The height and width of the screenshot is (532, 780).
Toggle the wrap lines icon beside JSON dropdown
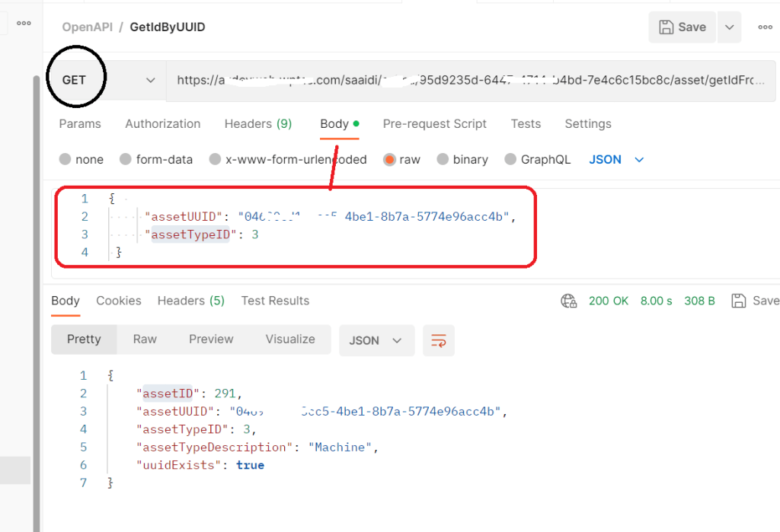tap(439, 341)
